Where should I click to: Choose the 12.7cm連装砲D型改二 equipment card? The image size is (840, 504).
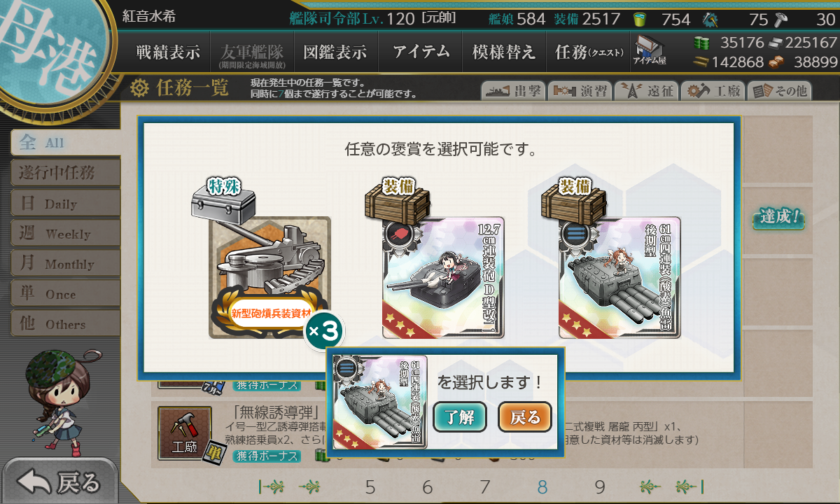[443, 277]
